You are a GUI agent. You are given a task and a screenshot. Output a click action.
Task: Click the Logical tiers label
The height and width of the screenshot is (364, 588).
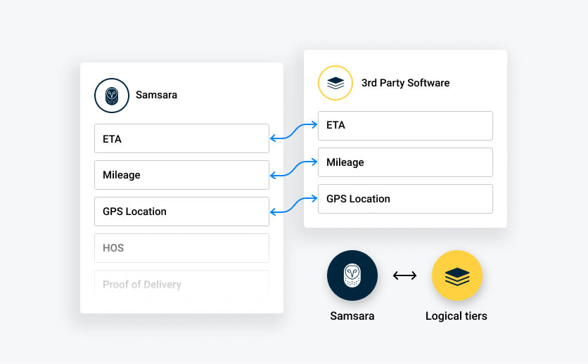(456, 316)
